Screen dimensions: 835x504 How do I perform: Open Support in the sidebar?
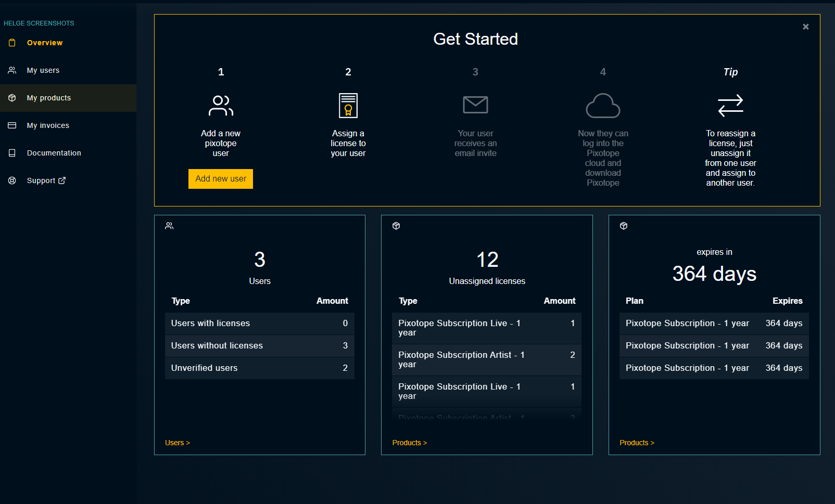41,180
